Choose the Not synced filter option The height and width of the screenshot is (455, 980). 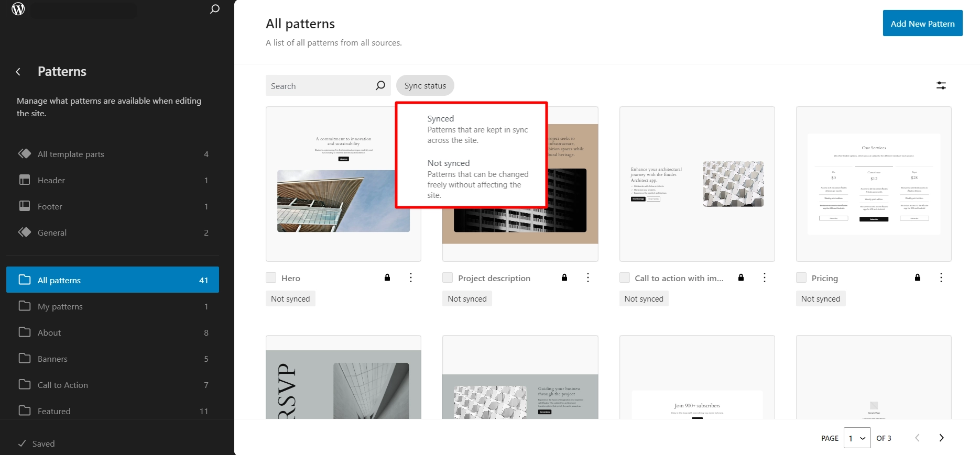coord(472,179)
